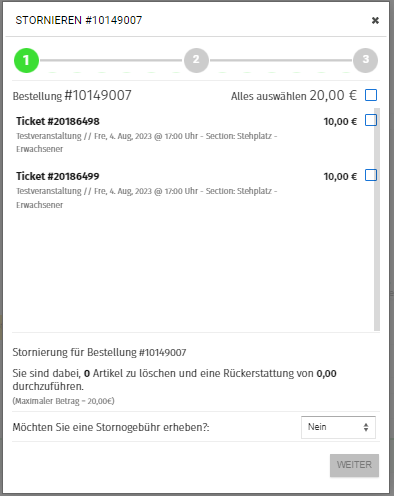The image size is (394, 496).
Task: Click the 20,00 € total amount
Action: click(x=333, y=95)
